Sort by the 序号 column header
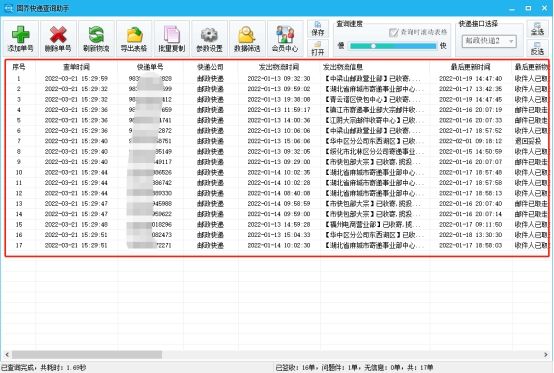This screenshot has width=554, height=373. (x=19, y=67)
